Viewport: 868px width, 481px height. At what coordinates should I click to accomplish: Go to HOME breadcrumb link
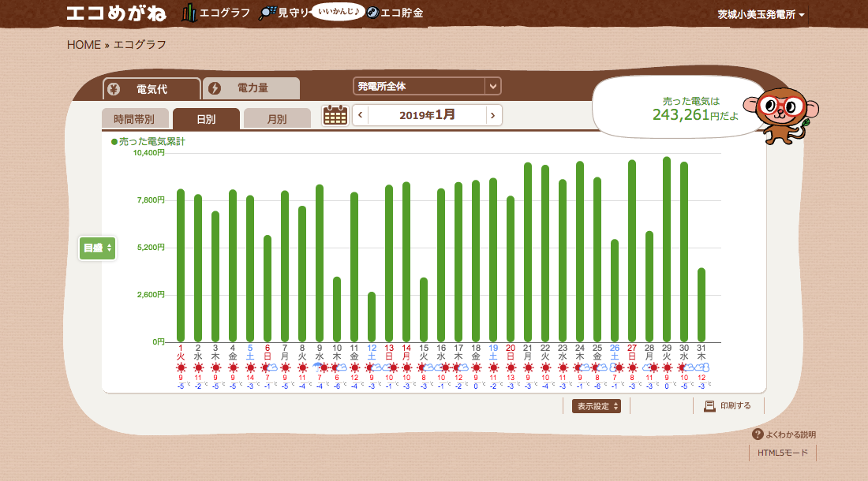[84, 45]
